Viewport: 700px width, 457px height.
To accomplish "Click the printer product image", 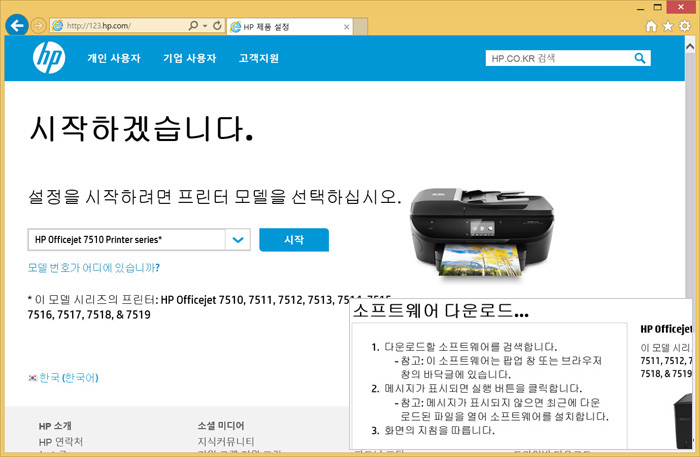I will coord(482,234).
